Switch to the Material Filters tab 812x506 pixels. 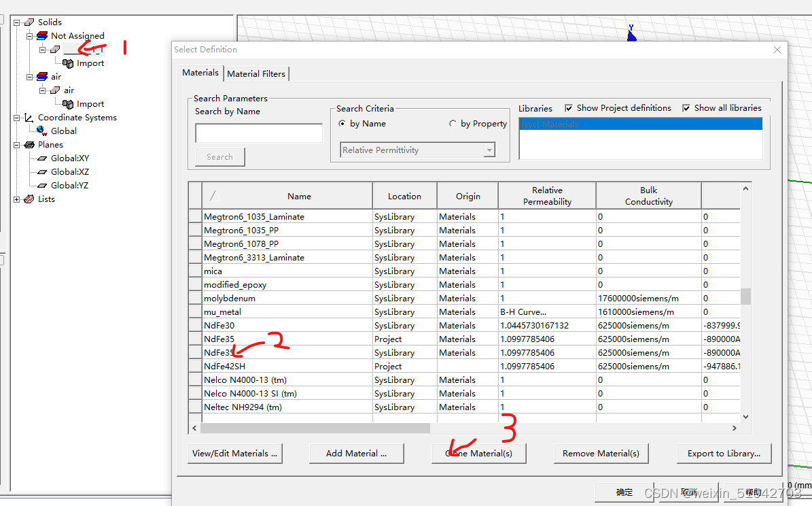click(x=256, y=73)
